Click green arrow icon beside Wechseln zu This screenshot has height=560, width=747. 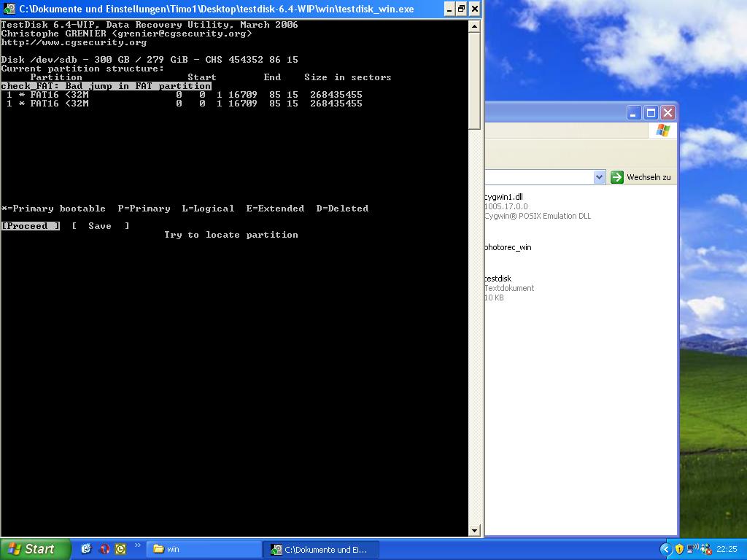617,177
